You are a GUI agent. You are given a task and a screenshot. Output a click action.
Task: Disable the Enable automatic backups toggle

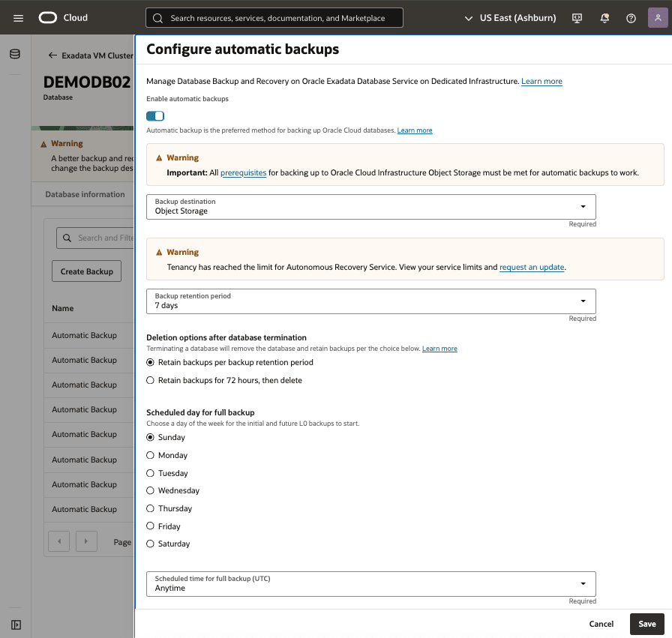tap(154, 115)
